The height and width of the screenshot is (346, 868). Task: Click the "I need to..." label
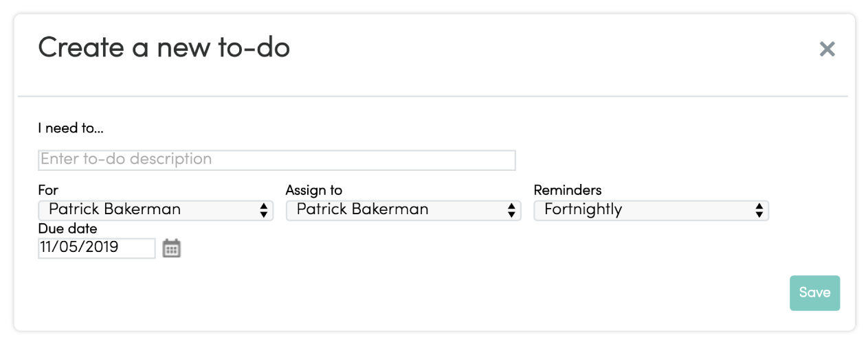click(71, 128)
